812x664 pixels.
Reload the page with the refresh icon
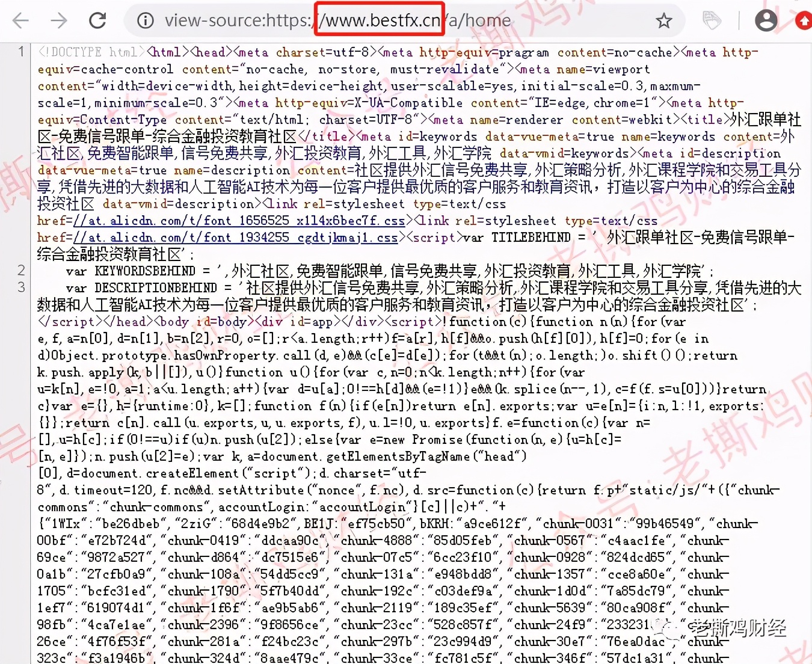[x=97, y=20]
